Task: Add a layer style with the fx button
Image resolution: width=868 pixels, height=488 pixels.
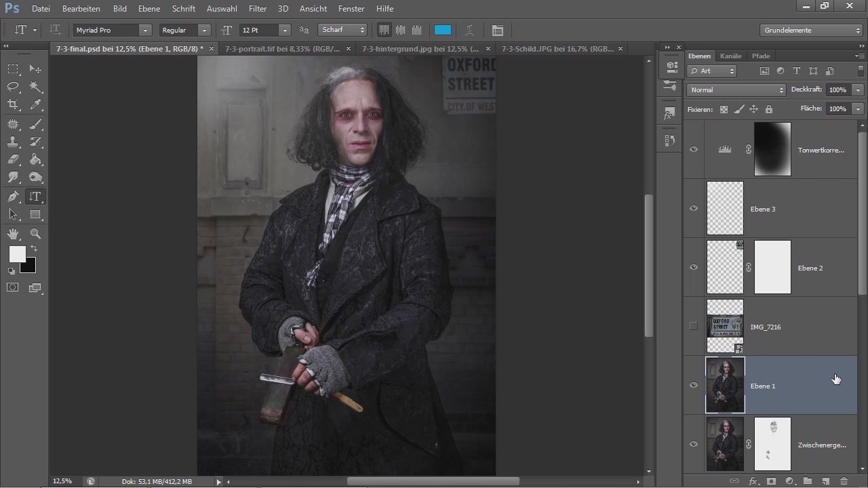Action: [x=753, y=481]
